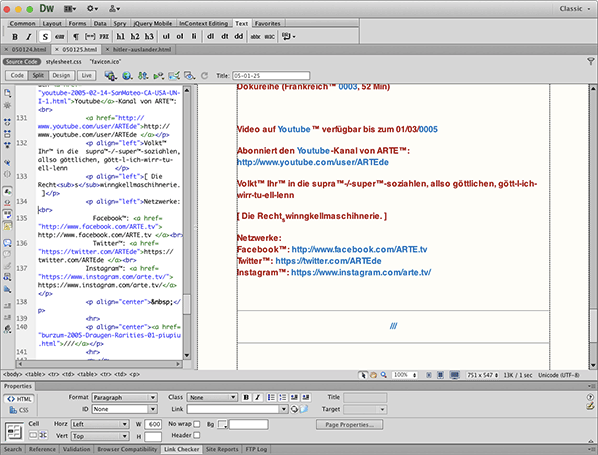This screenshot has width=598, height=455.
Task: Open the special Characters insert dropdown
Action: [x=288, y=37]
